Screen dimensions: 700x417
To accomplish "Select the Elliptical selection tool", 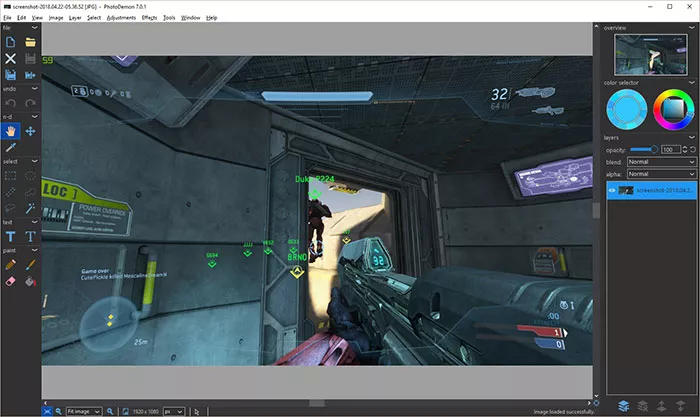I will pos(30,175).
